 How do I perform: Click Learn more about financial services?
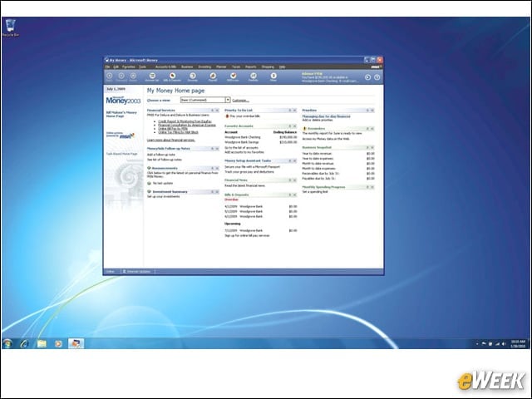click(171, 140)
